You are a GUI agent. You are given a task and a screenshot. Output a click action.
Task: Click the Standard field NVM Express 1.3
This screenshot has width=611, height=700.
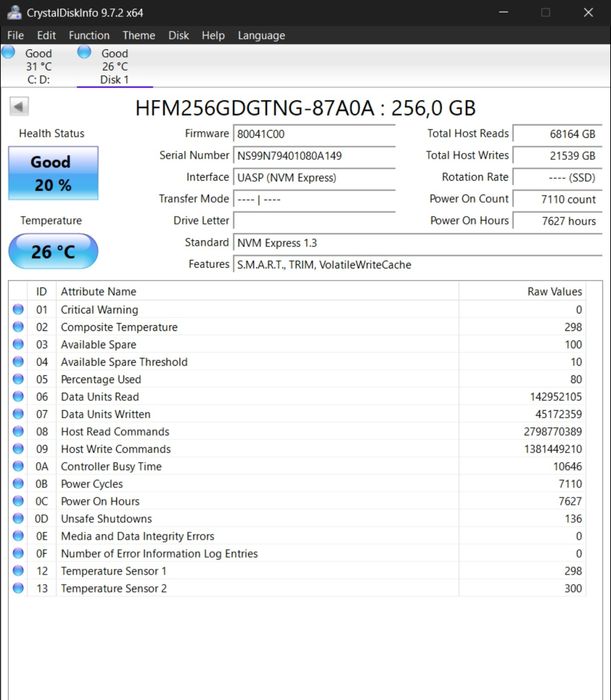tap(418, 243)
